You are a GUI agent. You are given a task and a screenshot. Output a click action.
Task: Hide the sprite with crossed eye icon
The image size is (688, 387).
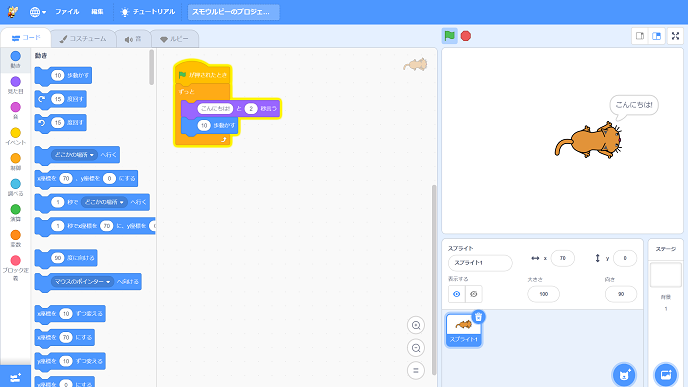(473, 294)
